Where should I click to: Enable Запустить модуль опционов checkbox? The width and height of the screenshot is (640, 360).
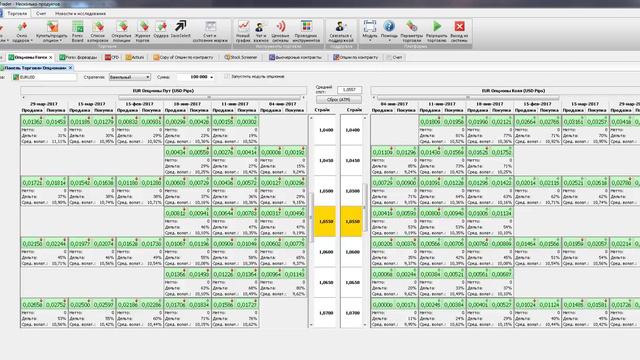(227, 76)
